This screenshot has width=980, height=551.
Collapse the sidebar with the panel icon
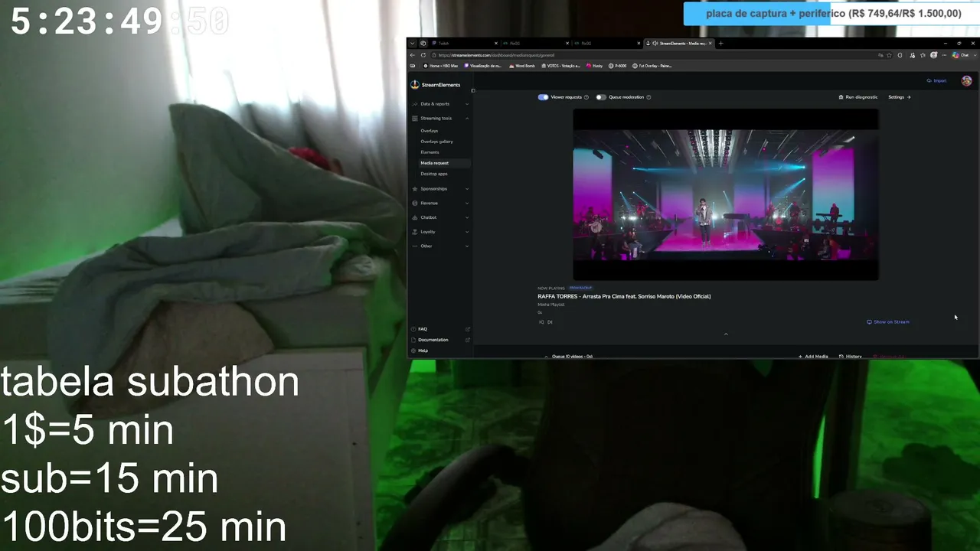coord(473,91)
